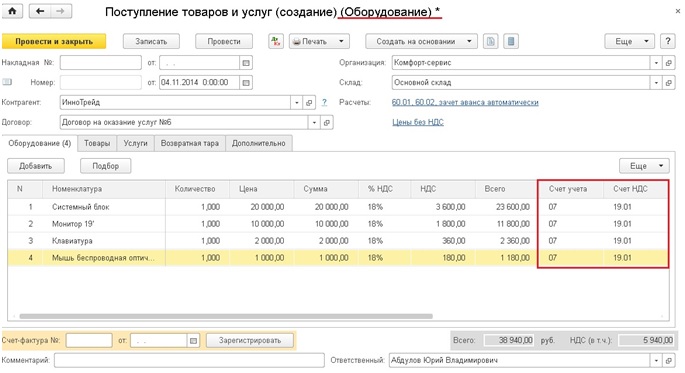
Task: Go to the home page icon
Action: pos(12,11)
